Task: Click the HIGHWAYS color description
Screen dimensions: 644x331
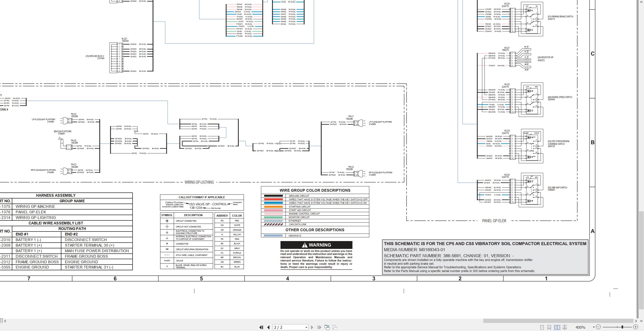Action: [x=295, y=236]
